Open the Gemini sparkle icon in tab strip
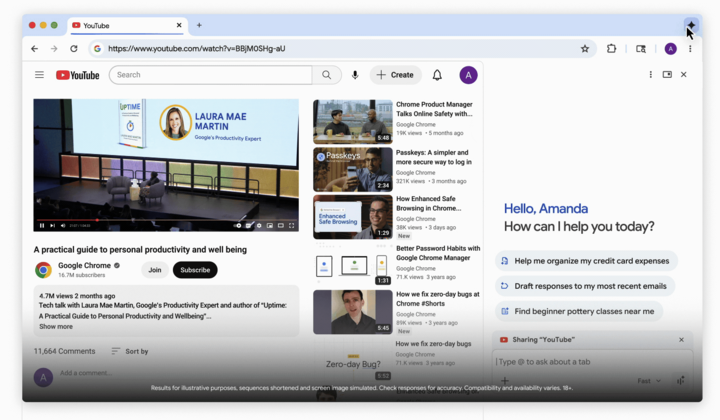This screenshot has height=420, width=720. tap(690, 25)
